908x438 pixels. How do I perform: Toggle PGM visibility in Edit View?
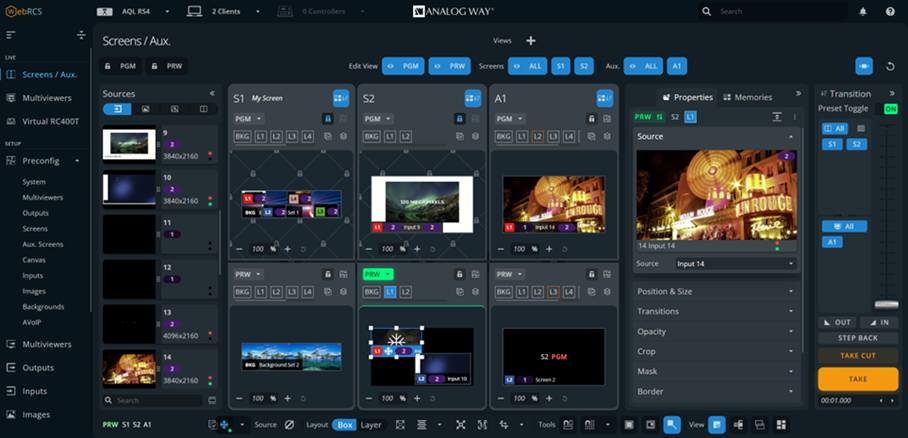click(x=403, y=66)
